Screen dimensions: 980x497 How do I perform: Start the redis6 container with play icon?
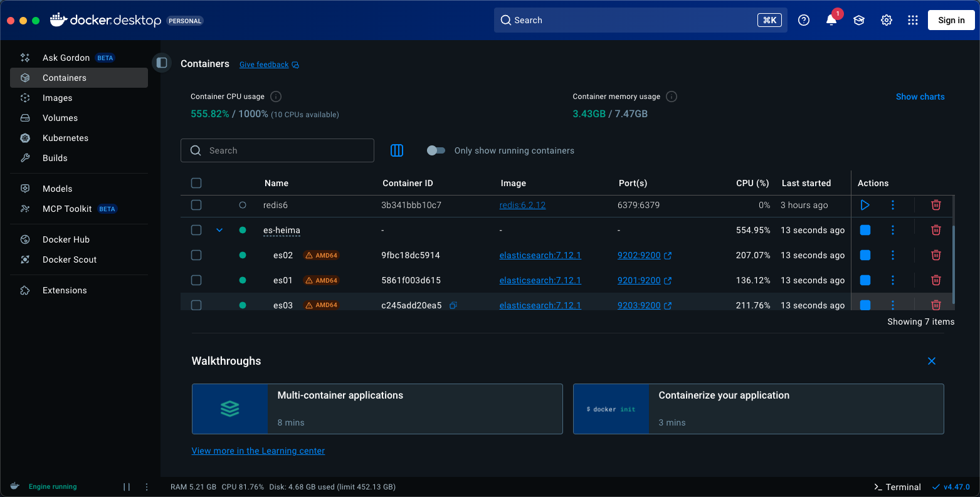pyautogui.click(x=865, y=205)
